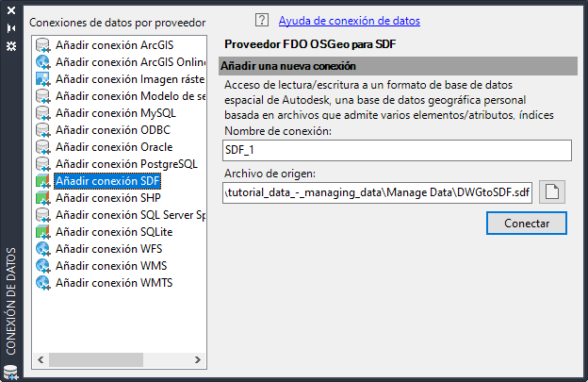
Task: Click the WMS connection globe icon
Action: tap(42, 266)
